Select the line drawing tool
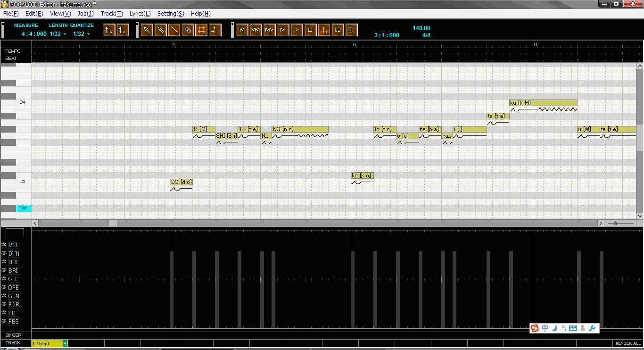Viewport: 644px width, 350px height. [x=174, y=30]
